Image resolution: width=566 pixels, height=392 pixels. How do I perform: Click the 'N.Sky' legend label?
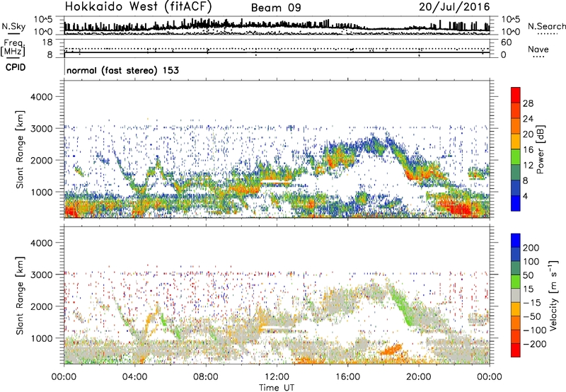coord(13,27)
